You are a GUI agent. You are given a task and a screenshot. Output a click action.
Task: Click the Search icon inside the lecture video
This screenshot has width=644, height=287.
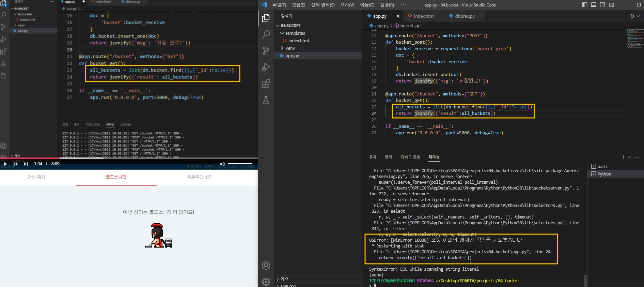(3, 15)
